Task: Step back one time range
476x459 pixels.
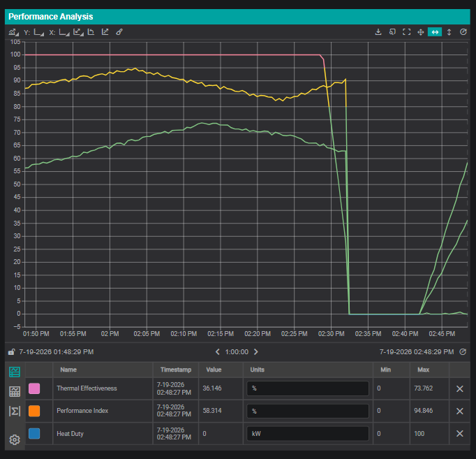Action: (x=217, y=352)
